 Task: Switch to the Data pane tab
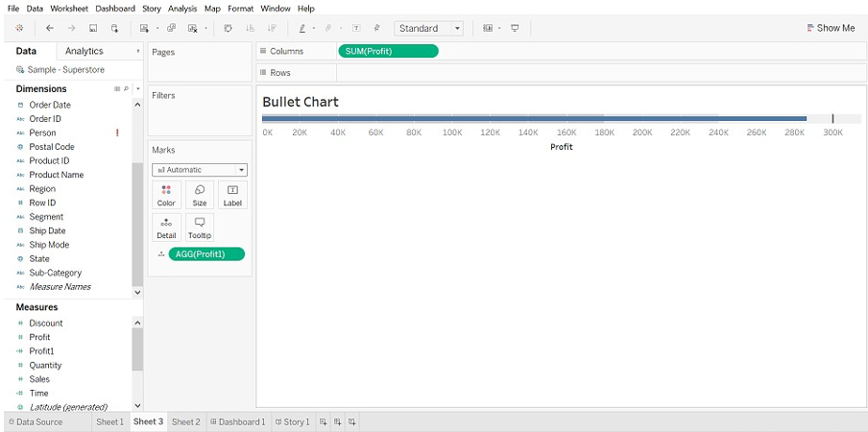(x=26, y=51)
